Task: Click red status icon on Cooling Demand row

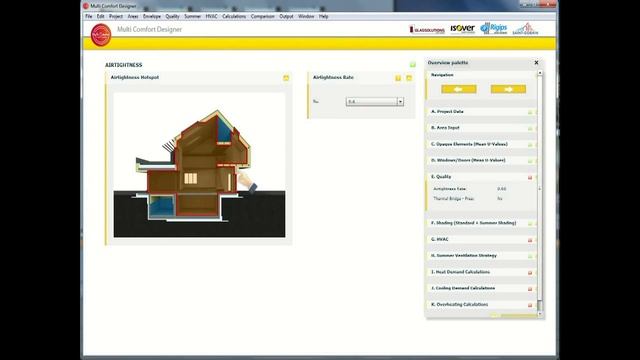Action: pos(530,289)
